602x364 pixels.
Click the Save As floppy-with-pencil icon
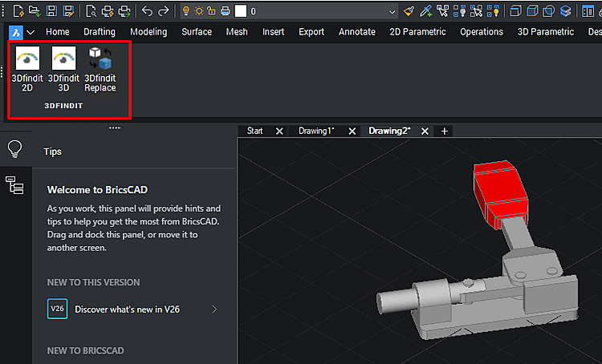coord(68,11)
